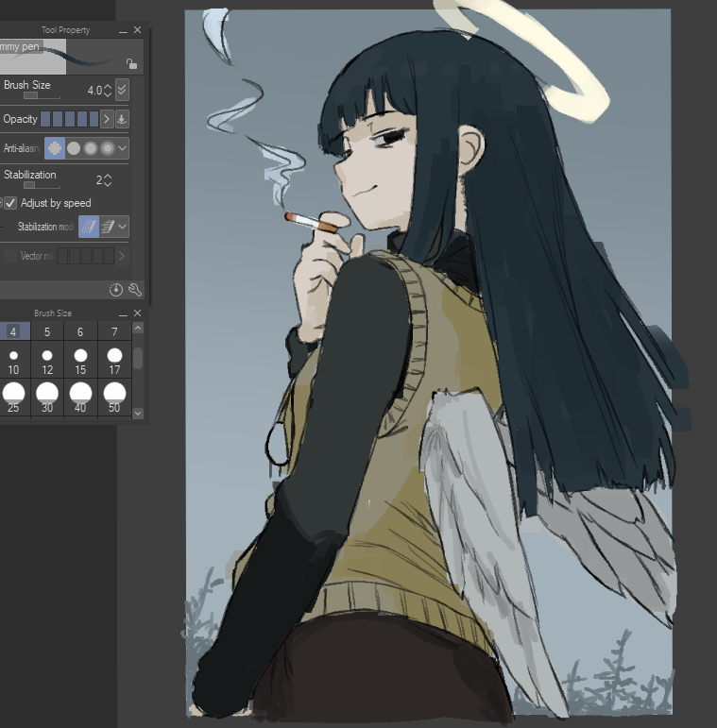Click Brush Size palette scrollbar thumb

click(x=138, y=358)
